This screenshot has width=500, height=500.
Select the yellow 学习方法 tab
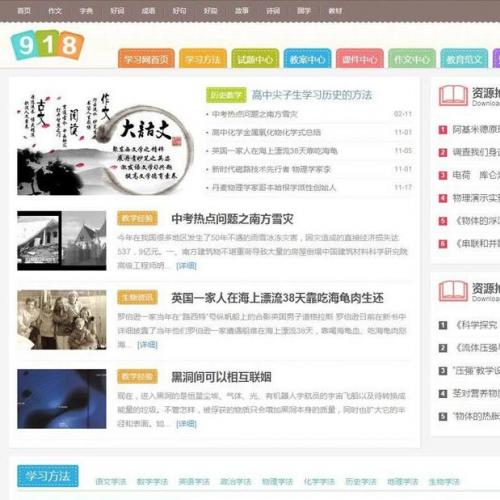[203, 59]
